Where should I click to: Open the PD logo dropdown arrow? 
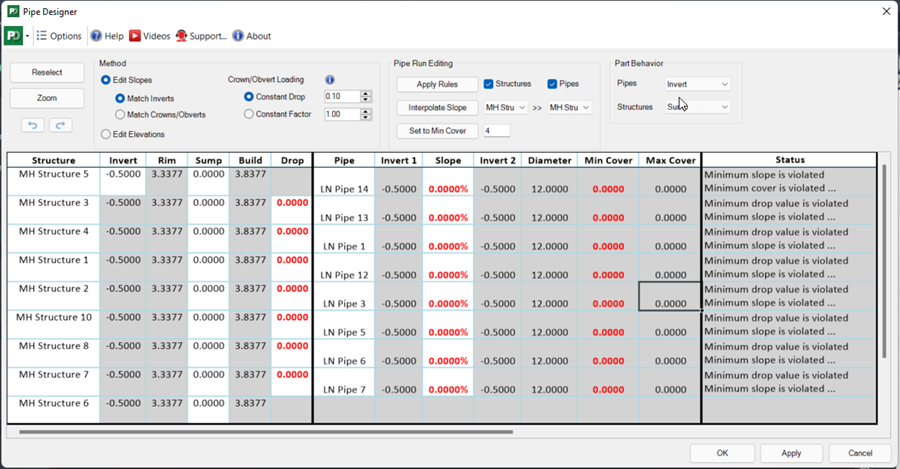click(28, 36)
